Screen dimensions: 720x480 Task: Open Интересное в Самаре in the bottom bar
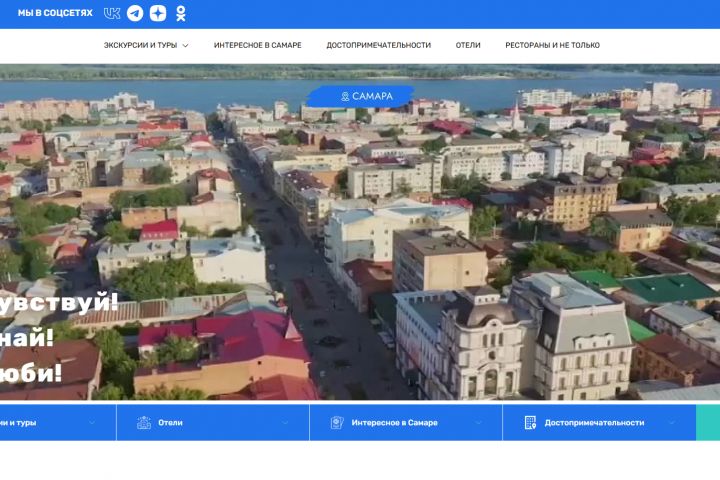point(394,423)
